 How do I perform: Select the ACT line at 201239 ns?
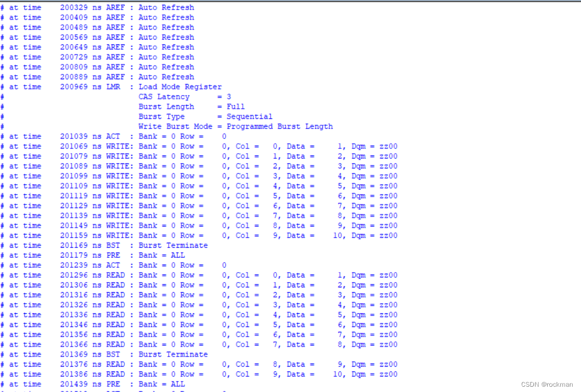tap(113, 265)
